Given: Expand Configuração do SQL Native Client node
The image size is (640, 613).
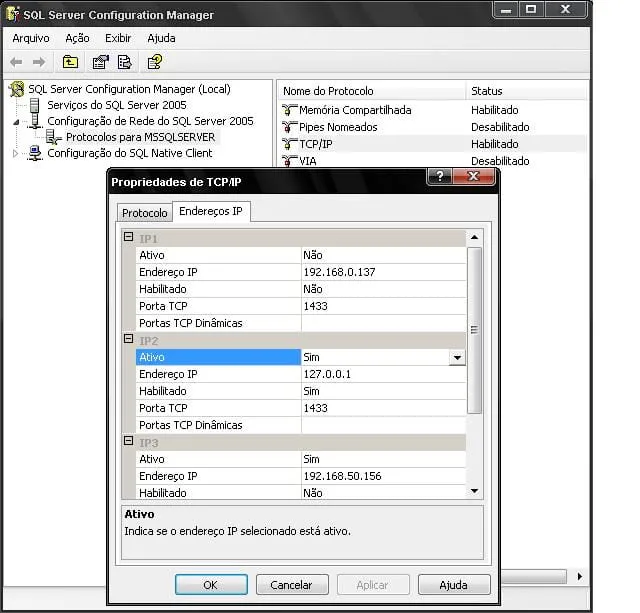Looking at the screenshot, I should click(15, 153).
